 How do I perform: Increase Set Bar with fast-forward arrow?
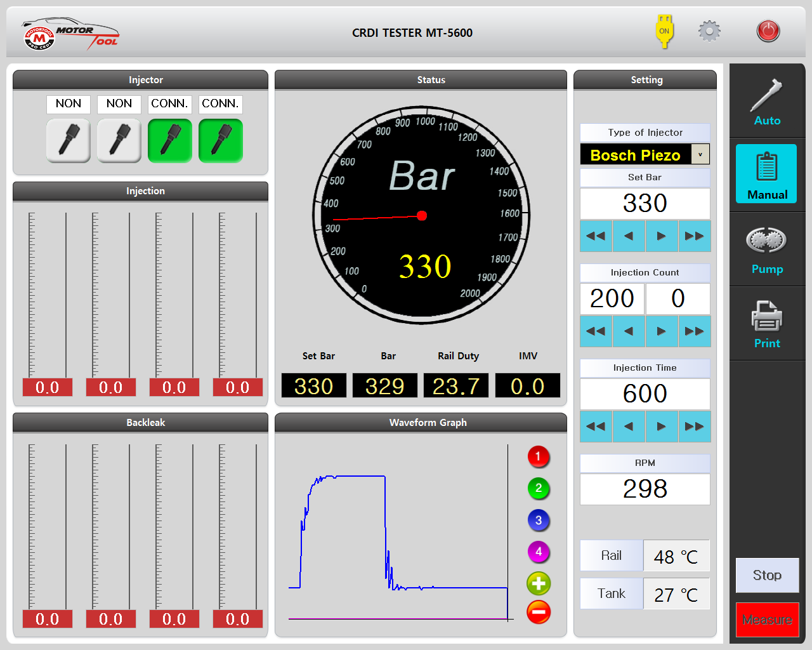coord(694,236)
